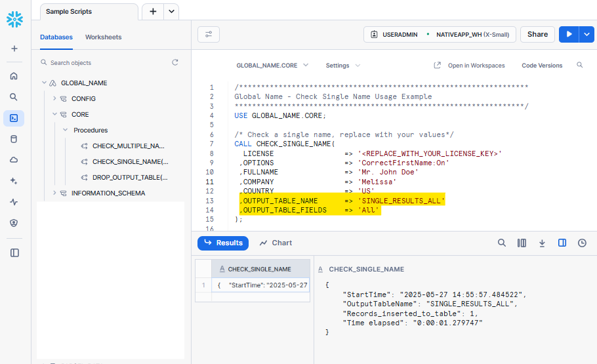The image size is (597, 364).
Task: Select result row number 1
Action: (x=203, y=285)
